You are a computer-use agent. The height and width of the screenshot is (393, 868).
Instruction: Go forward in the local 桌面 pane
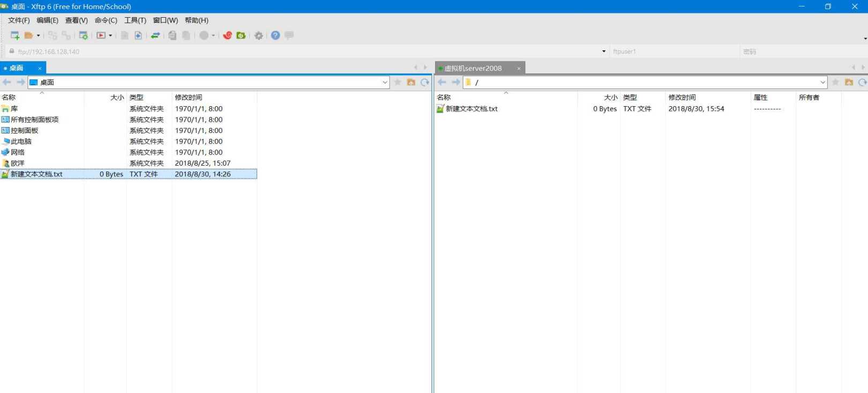pos(21,82)
